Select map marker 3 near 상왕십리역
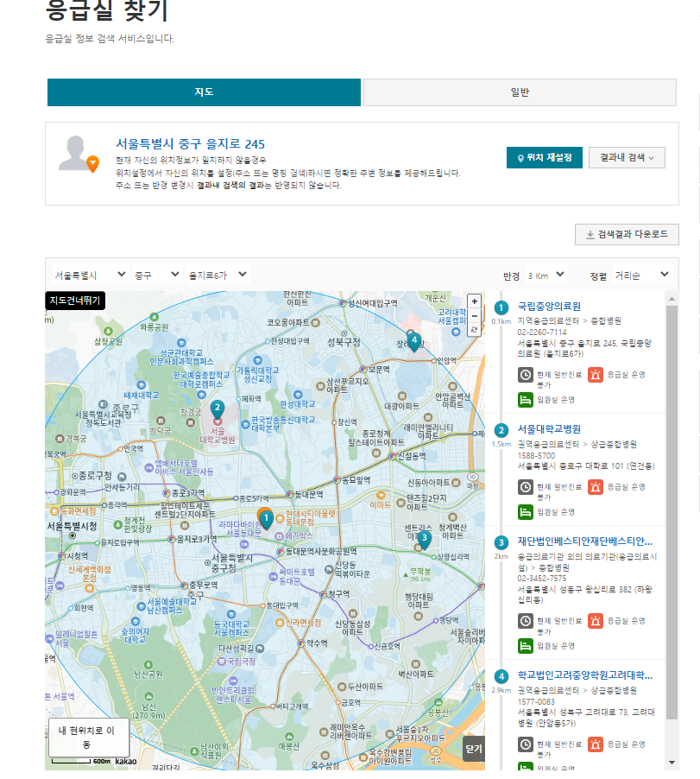Image resolution: width=700 pixels, height=779 pixels. (424, 539)
